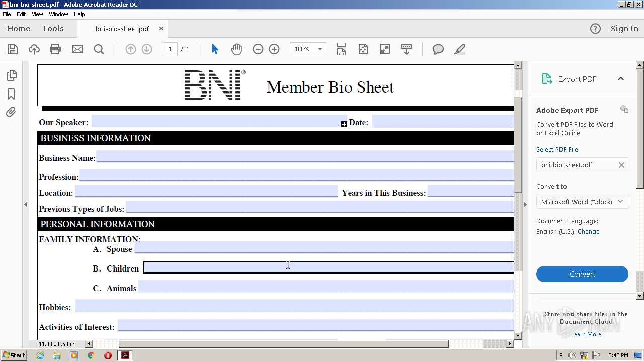Open Help question mark icon
644x362 pixels.
pyautogui.click(x=595, y=29)
